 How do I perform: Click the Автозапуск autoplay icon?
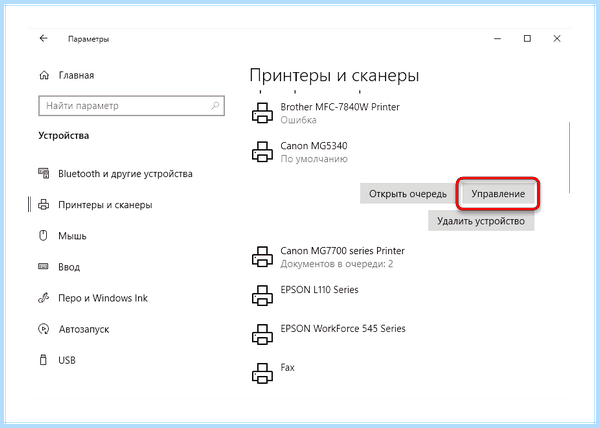click(x=44, y=329)
